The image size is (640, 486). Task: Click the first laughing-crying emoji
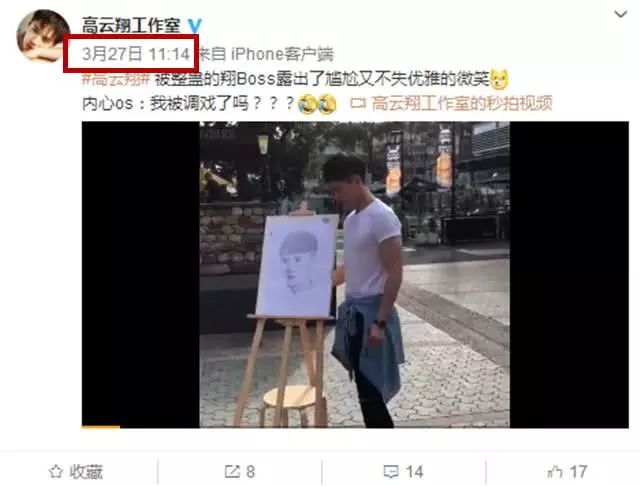308,104
